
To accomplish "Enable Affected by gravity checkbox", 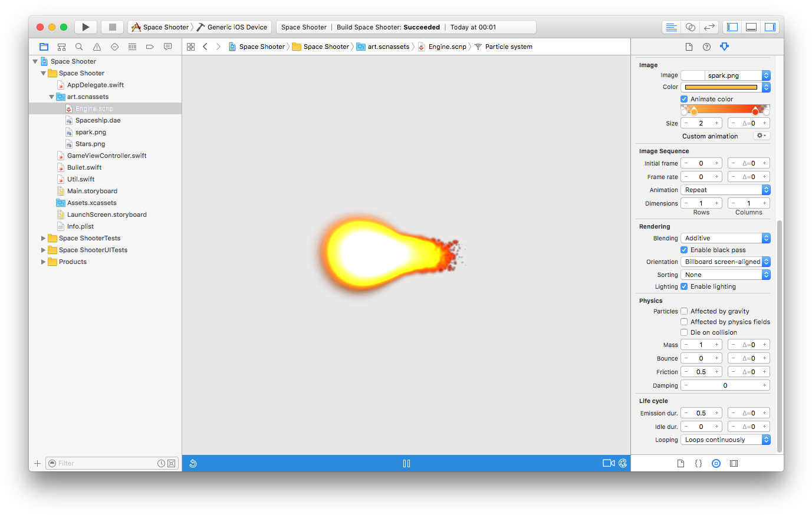I will click(684, 311).
